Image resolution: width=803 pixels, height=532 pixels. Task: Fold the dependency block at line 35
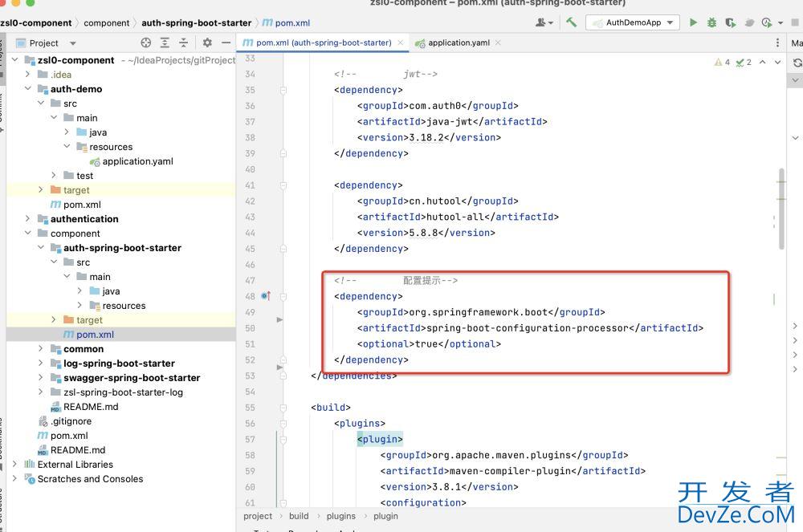[x=283, y=90]
